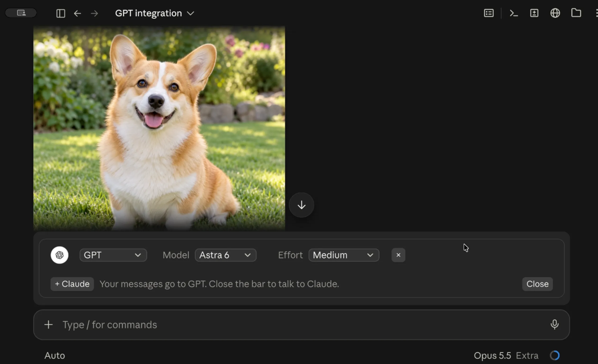
Task: Open the GPT integration title dropdown
Action: (x=155, y=13)
